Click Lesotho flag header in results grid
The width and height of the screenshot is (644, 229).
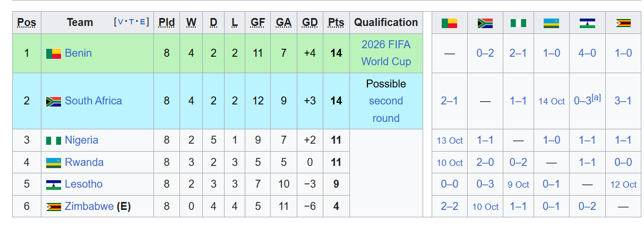tap(587, 23)
